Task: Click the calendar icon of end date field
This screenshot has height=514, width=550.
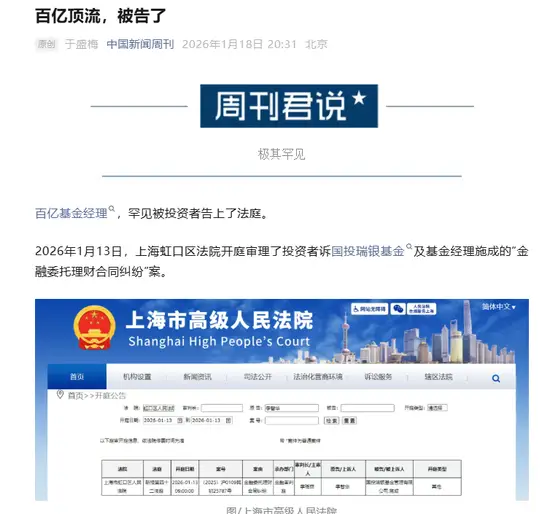Action: click(x=228, y=420)
